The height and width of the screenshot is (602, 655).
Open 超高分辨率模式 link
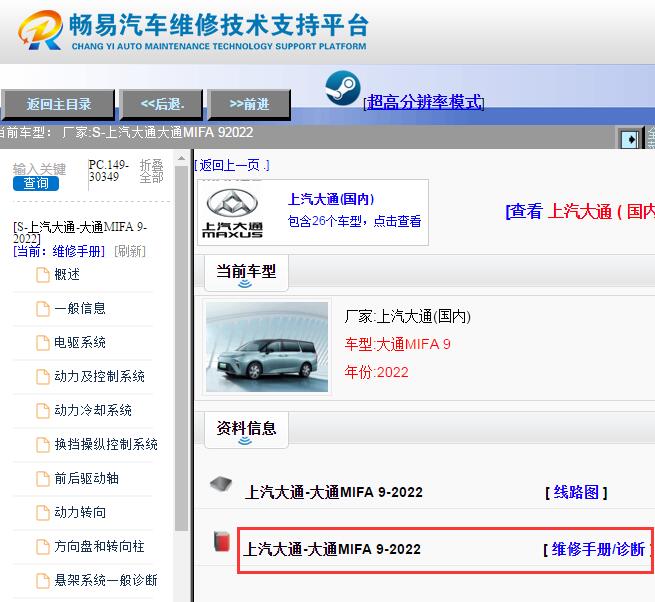tap(424, 102)
